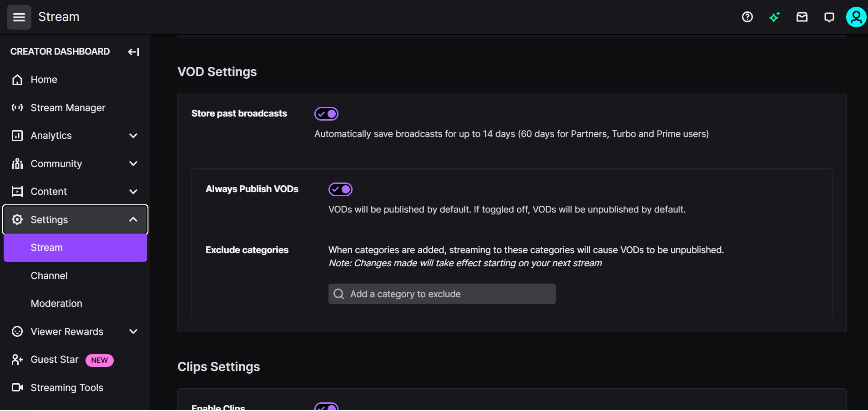Screen dimensions: 868x411
Task: Expand the Community menu
Action: pyautogui.click(x=133, y=164)
